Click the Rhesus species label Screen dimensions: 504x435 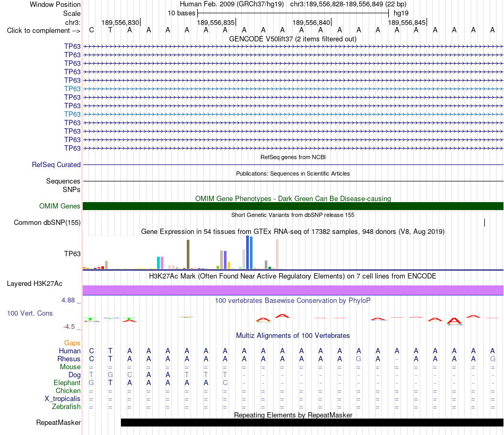(x=69, y=359)
